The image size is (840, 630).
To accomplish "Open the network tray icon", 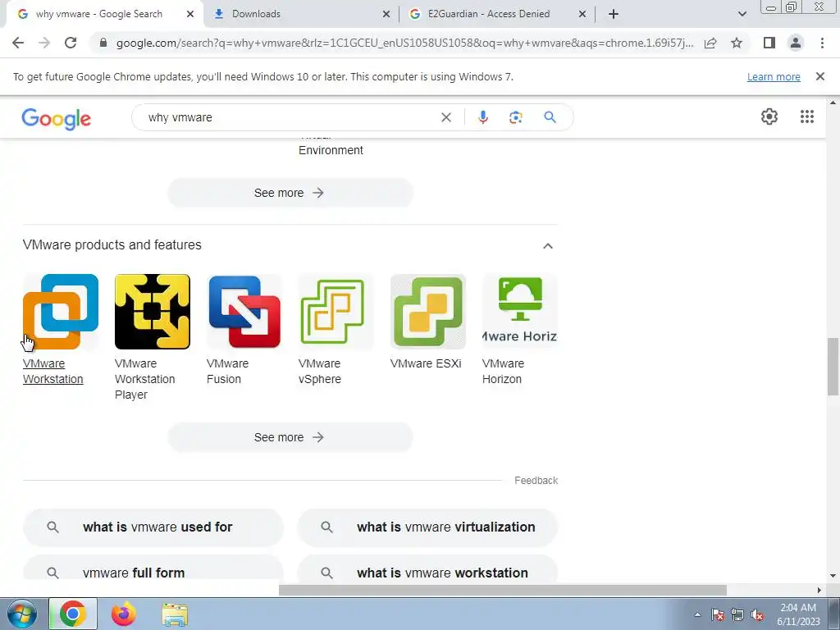I will pos(737,614).
